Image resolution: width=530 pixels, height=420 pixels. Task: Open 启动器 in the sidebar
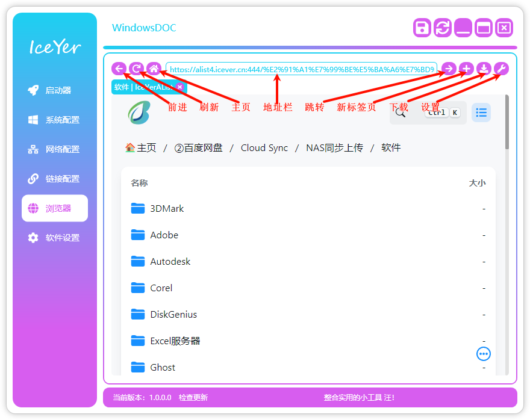coord(55,90)
